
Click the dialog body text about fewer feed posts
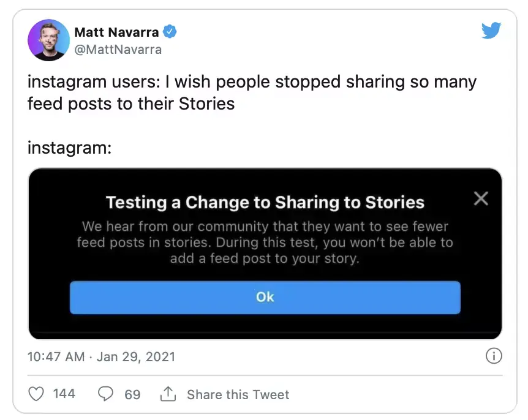[265, 242]
